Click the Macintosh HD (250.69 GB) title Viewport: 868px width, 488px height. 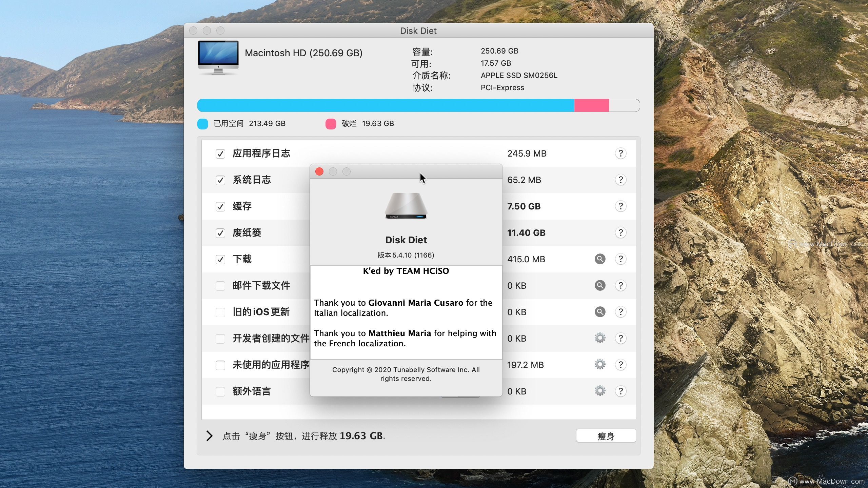coord(303,53)
